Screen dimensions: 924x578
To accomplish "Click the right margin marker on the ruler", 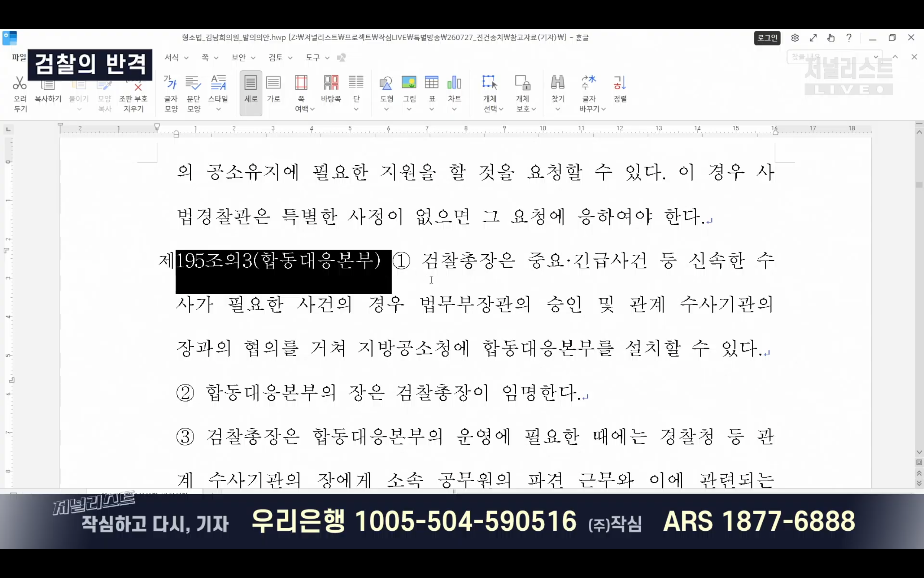I will [x=775, y=132].
